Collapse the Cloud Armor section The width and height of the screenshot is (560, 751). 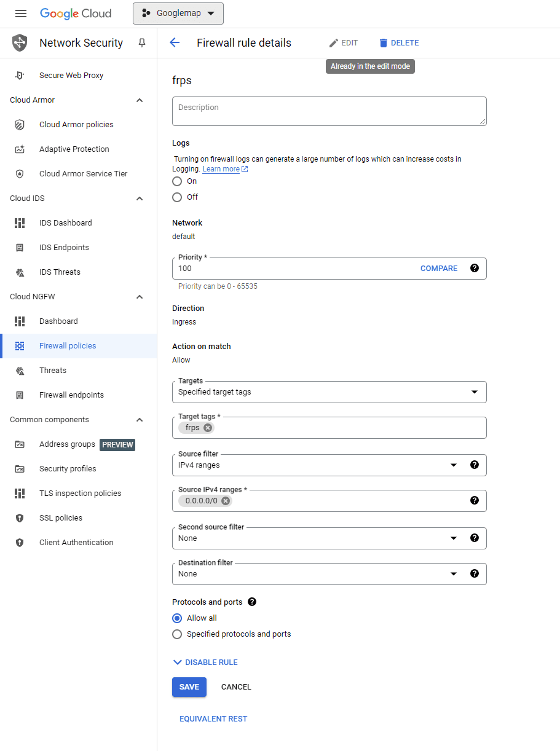point(140,100)
